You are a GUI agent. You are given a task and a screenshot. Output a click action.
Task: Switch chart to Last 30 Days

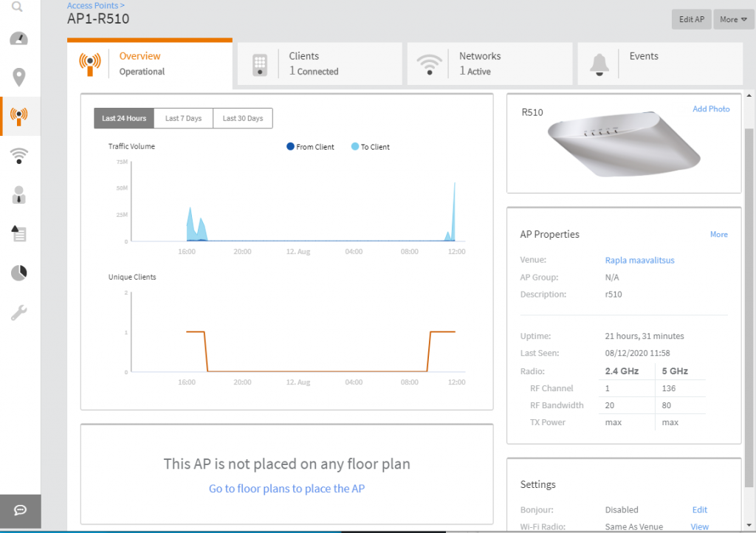pos(243,118)
